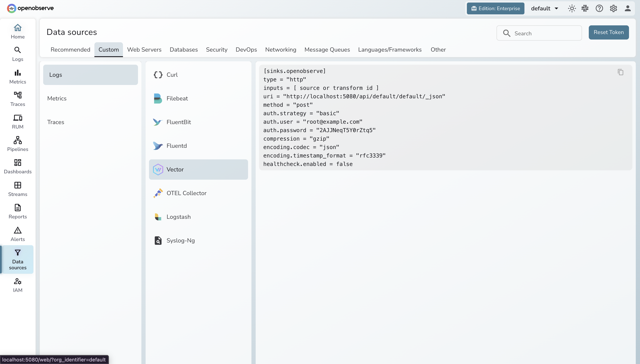
Task: Click the Reset Token button
Action: (609, 32)
